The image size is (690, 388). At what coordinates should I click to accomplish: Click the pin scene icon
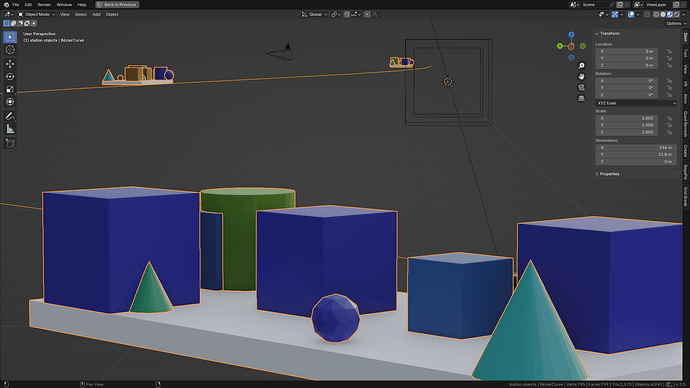(612, 5)
